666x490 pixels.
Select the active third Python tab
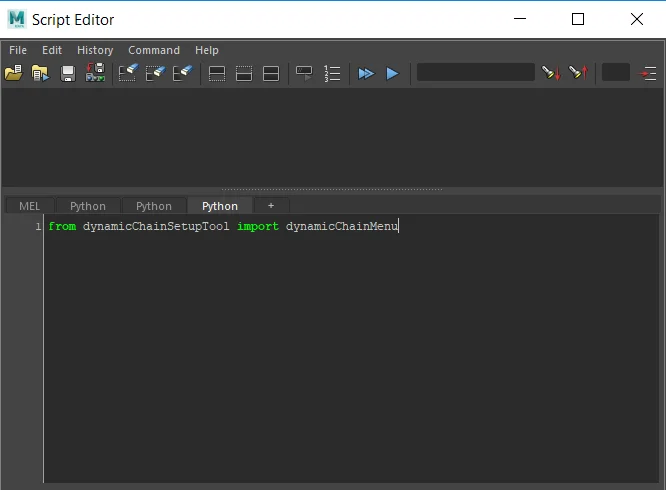pyautogui.click(x=220, y=206)
